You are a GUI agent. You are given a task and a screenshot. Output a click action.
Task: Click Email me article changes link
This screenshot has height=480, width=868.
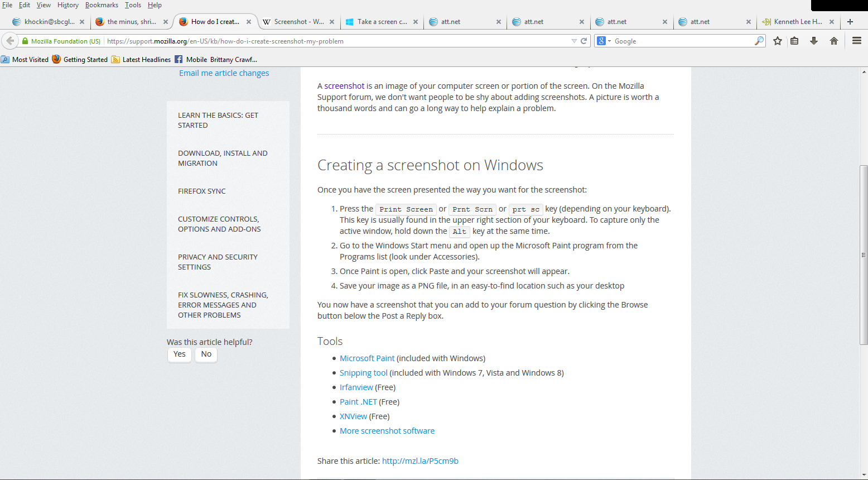(224, 73)
